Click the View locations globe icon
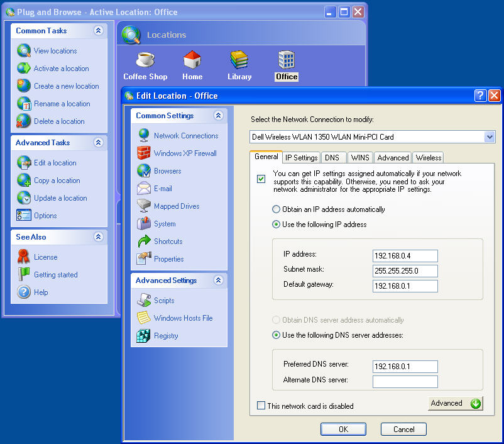Viewport: 504px width, 444px height. point(24,51)
